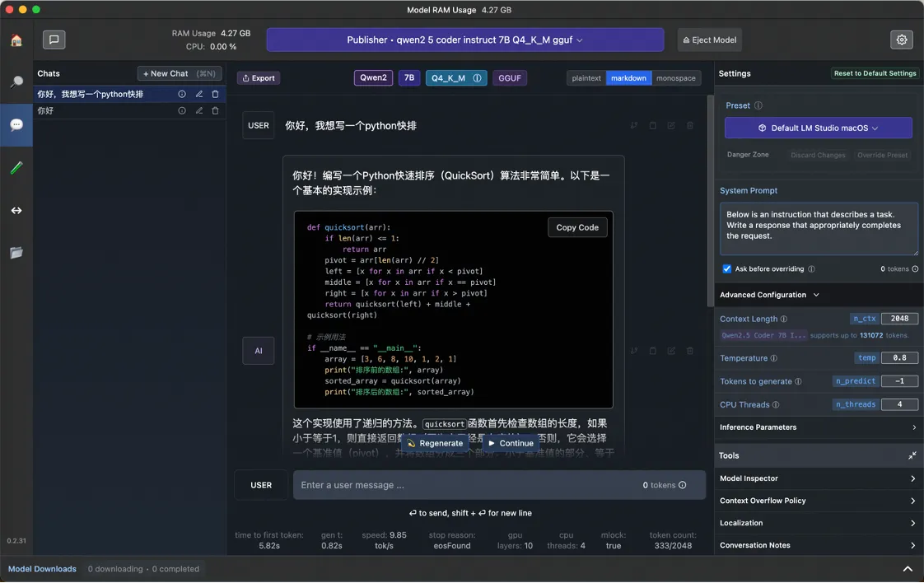Start a New Chat

pos(180,73)
